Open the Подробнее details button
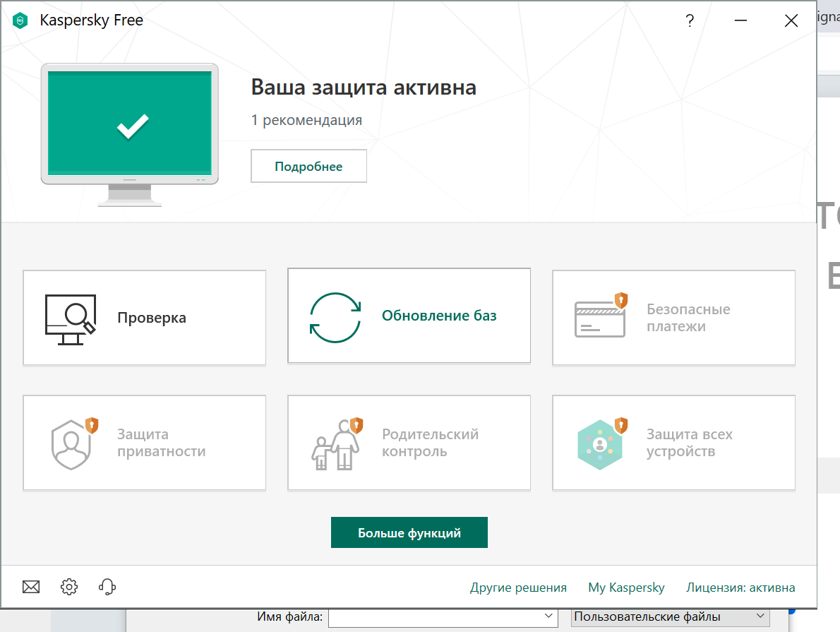840x632 pixels. pos(308,166)
